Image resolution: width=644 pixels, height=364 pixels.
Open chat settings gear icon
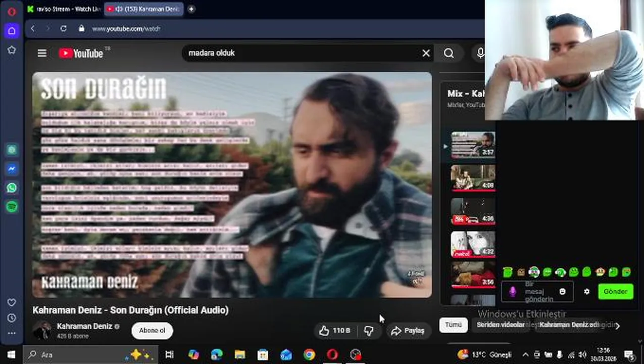(586, 292)
